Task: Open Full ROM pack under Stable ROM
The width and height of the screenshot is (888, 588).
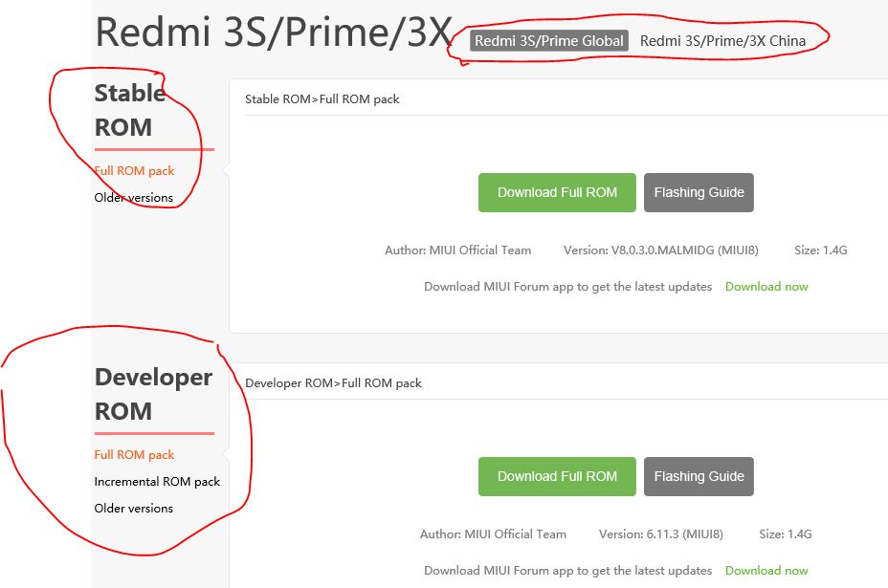Action: click(134, 171)
